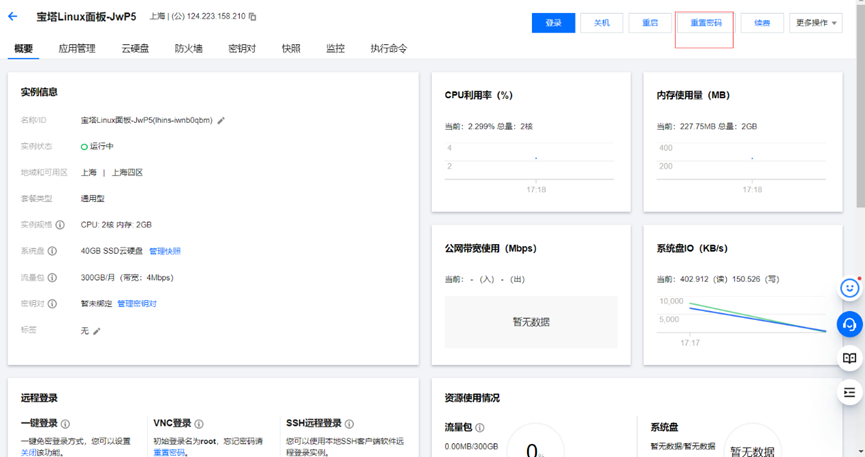Click the 重置密码 link under VNC登录
The height and width of the screenshot is (457, 865).
pyautogui.click(x=169, y=452)
